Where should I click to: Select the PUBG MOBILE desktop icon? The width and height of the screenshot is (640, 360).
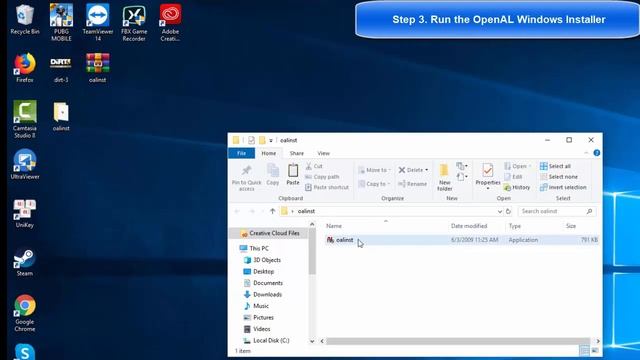click(x=61, y=22)
